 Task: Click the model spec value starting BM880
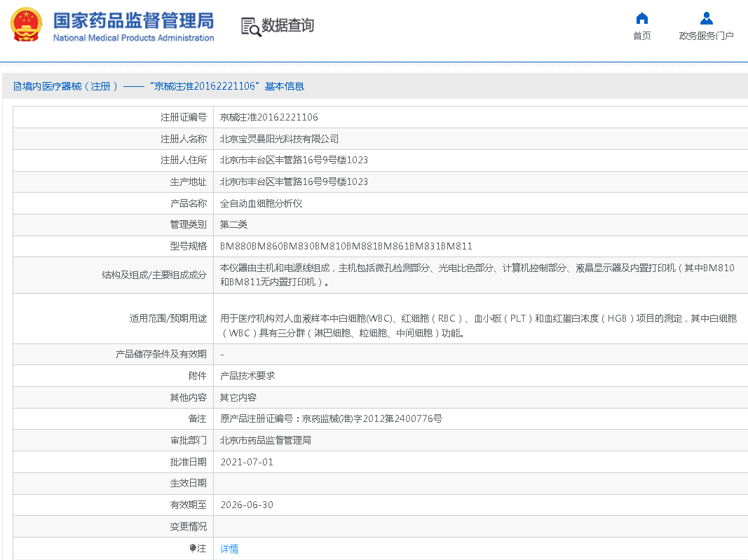(346, 246)
